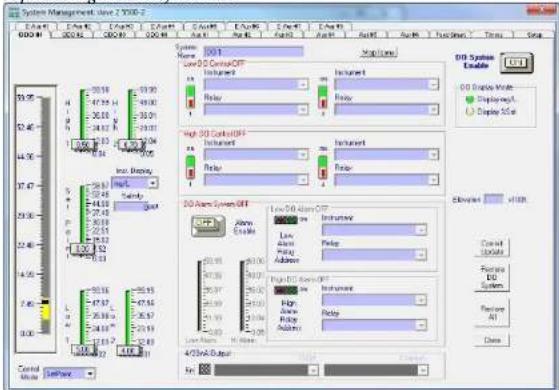Click the main DO level gauge bar
The image size is (559, 390).
pyautogui.click(x=46, y=215)
